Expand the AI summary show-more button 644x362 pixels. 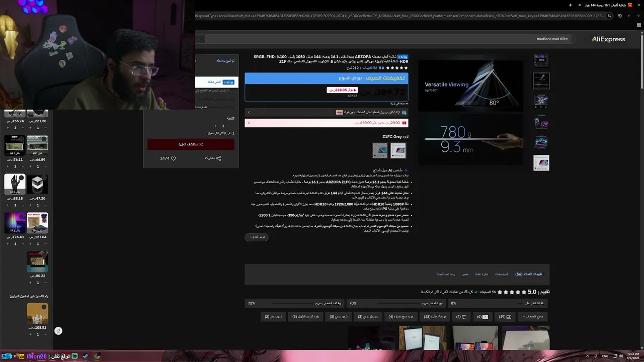257,237
